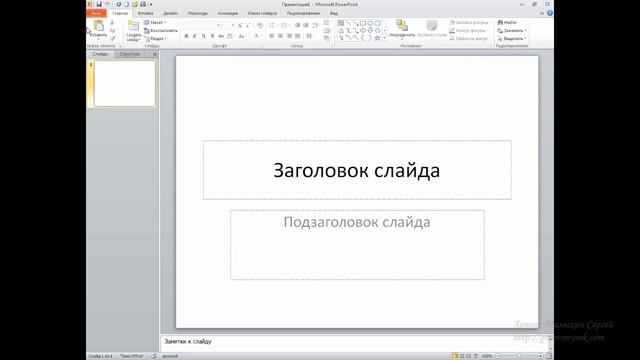Align text left in paragraph group
640x360 pixels.
(x=272, y=36)
